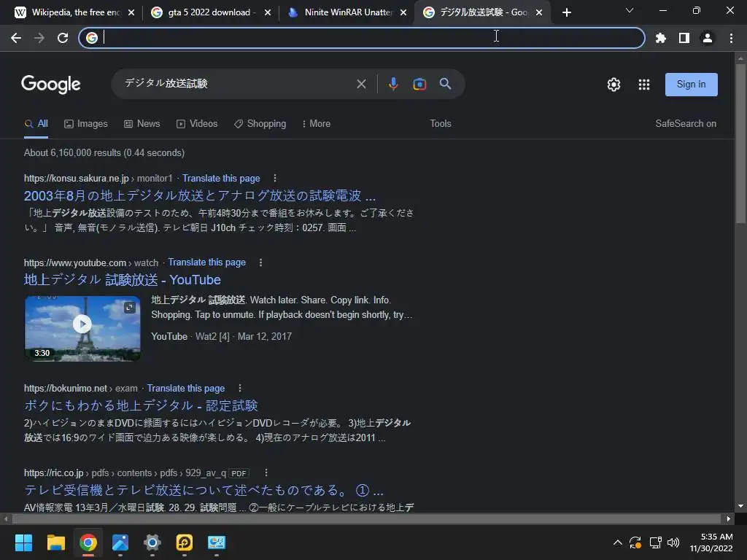The height and width of the screenshot is (560, 747).
Task: Click the Chrome taskbar icon
Action: (x=88, y=542)
